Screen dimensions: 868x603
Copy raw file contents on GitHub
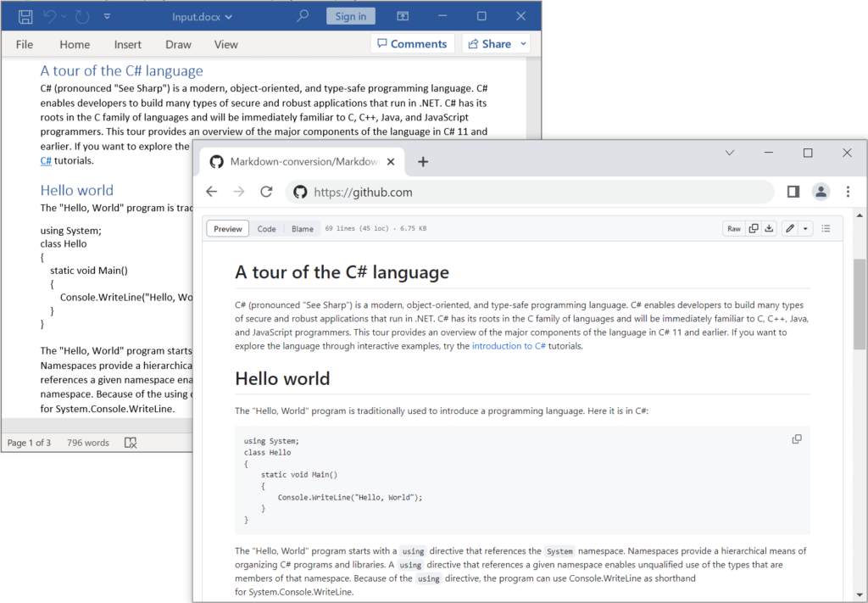coord(754,228)
